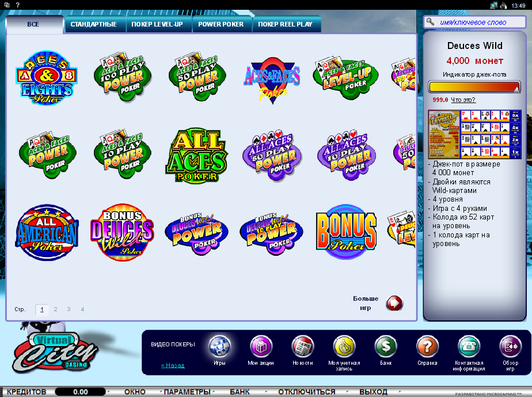
Task: Open Aces & Faces Level-Up Poker
Action: [346, 78]
